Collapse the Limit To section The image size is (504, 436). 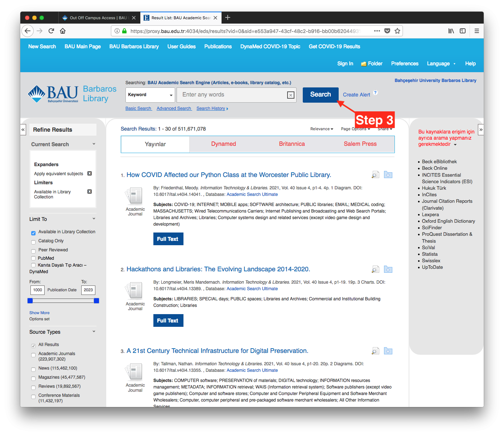point(94,219)
